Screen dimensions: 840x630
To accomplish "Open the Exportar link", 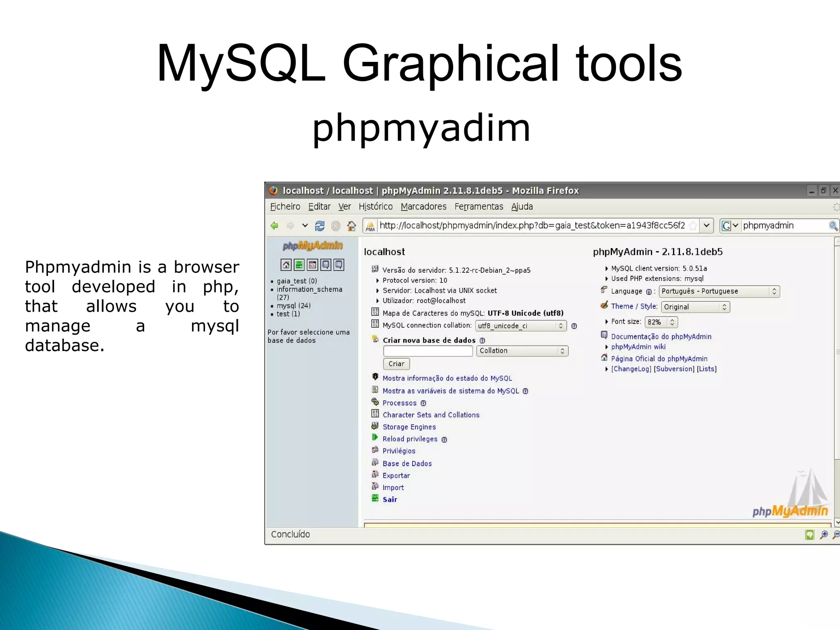I will point(396,475).
